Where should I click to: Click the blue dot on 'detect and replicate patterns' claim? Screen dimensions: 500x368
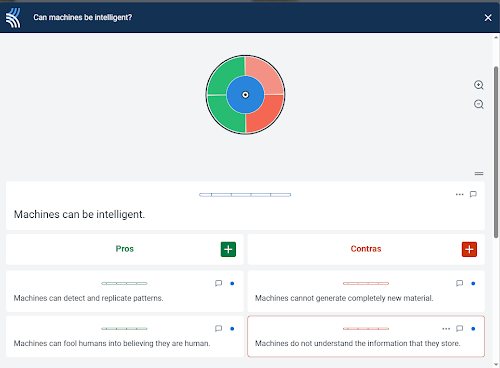[232, 283]
